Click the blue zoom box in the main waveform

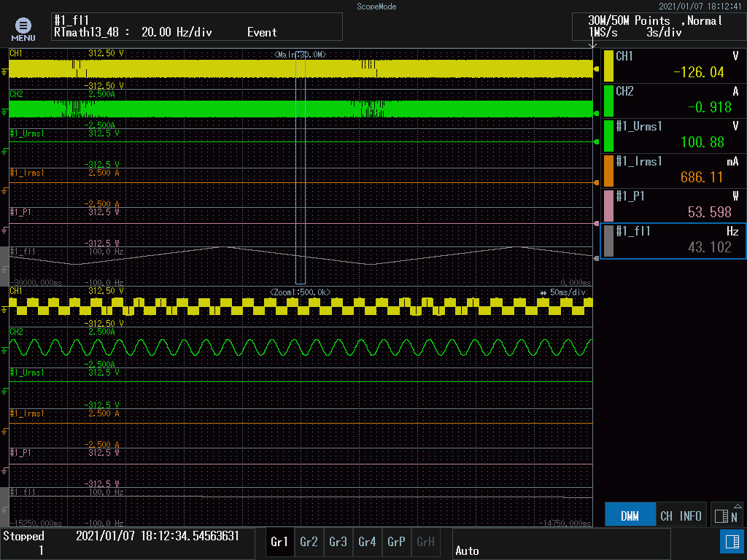[x=300, y=168]
